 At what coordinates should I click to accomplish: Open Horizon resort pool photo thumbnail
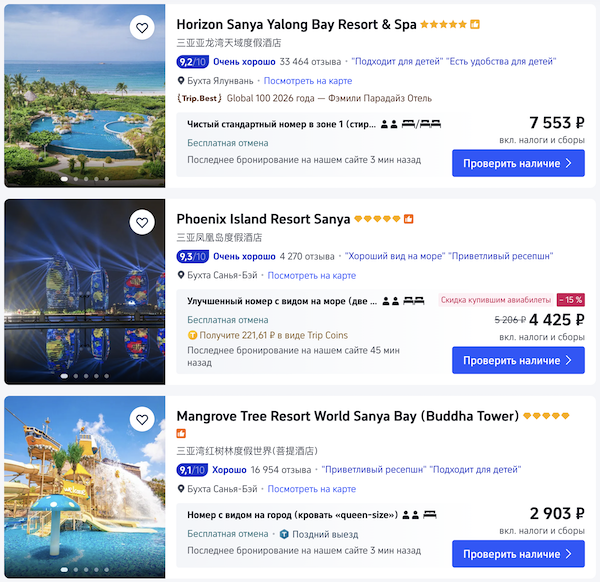tap(85, 96)
